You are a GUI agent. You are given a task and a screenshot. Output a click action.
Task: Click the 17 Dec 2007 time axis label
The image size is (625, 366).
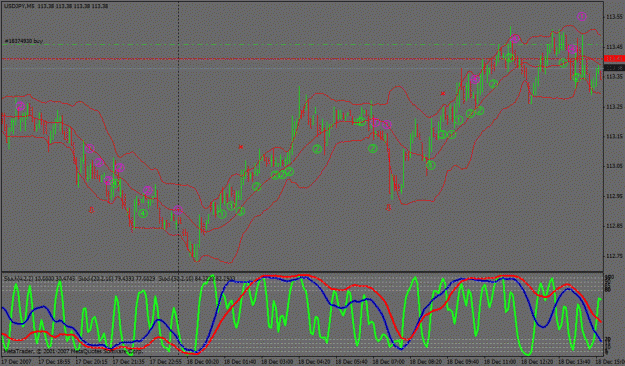point(16,362)
